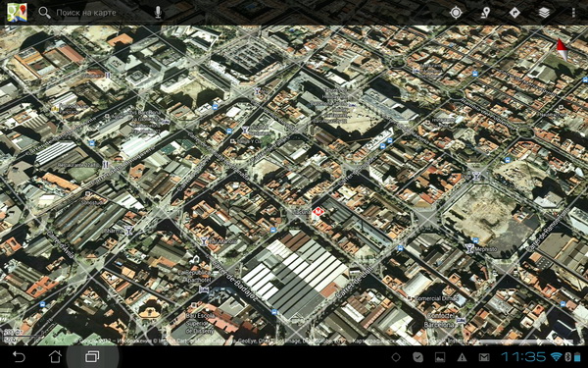This screenshot has height=368, width=588.
Task: Center map on my location
Action: coord(456,13)
